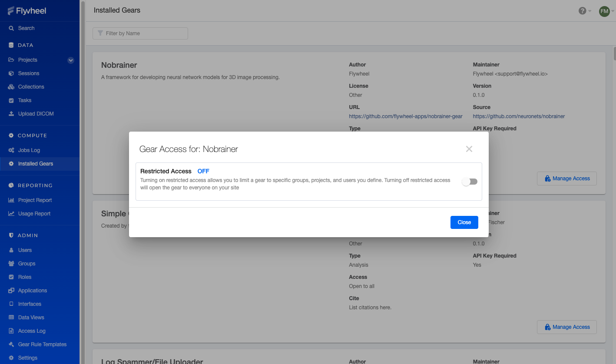The height and width of the screenshot is (364, 616).
Task: Expand the help menu dropdown arrow
Action: coord(590,11)
